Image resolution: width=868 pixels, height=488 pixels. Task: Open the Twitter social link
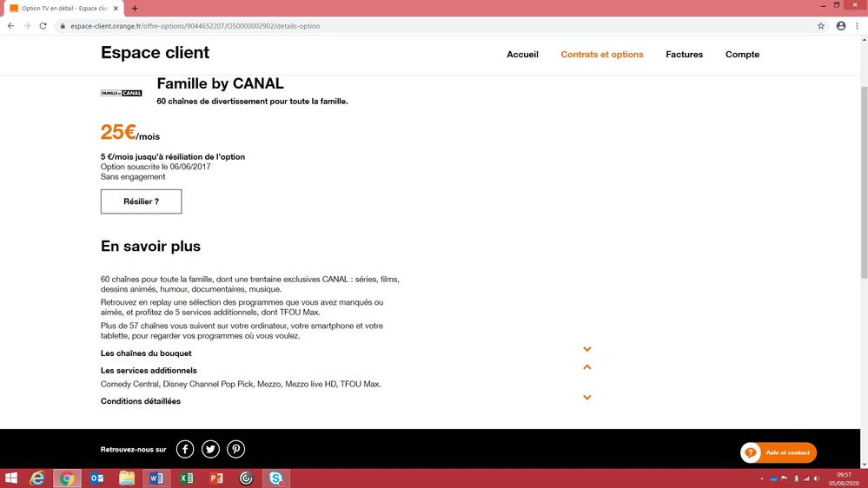coord(210,449)
